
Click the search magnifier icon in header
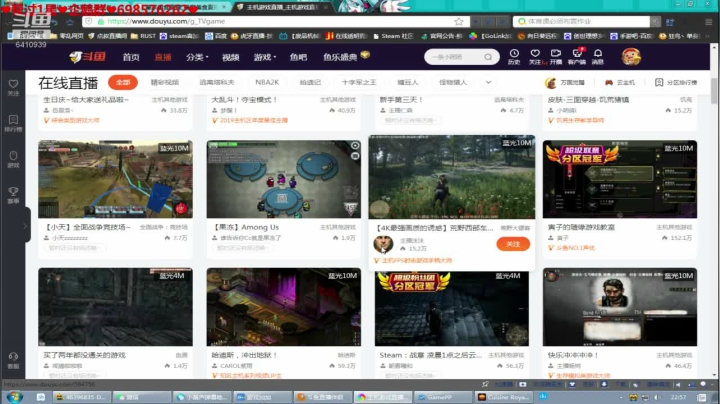point(488,57)
